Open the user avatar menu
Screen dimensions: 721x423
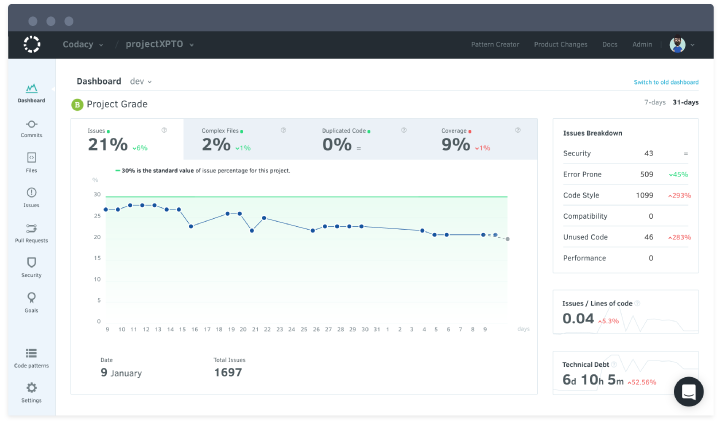pos(682,44)
